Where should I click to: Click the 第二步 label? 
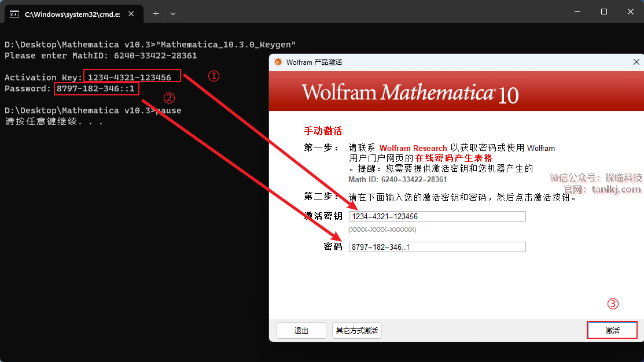[x=322, y=197]
